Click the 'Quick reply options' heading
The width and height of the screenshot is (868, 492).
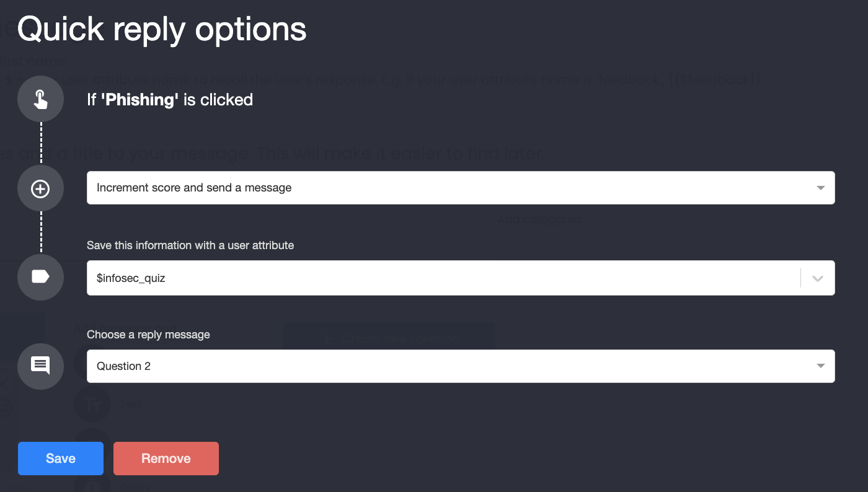coord(162,29)
